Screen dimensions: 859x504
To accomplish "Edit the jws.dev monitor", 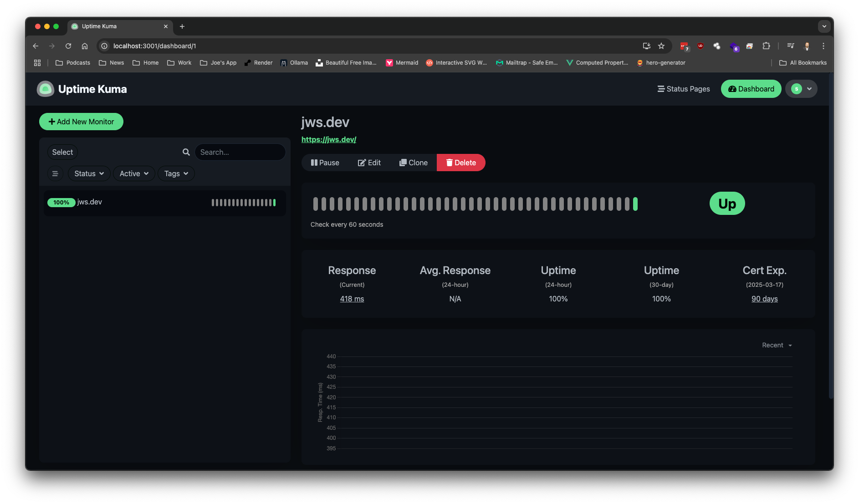I will pos(369,163).
